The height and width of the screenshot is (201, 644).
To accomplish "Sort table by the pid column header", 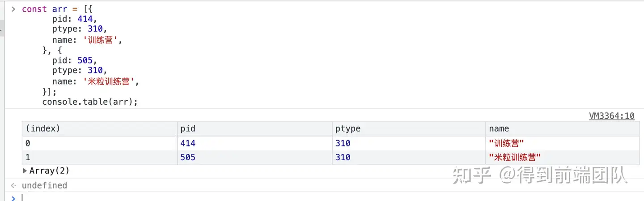I will point(188,129).
